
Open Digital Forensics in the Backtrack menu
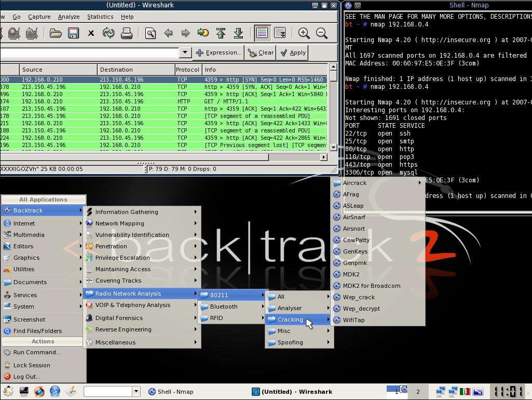click(142, 318)
